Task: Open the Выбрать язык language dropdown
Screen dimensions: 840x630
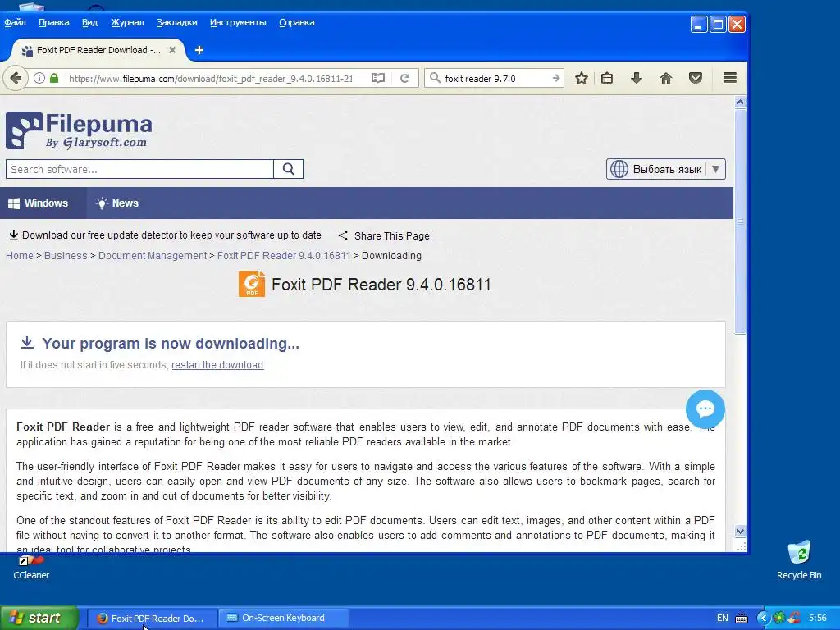Action: coord(666,169)
